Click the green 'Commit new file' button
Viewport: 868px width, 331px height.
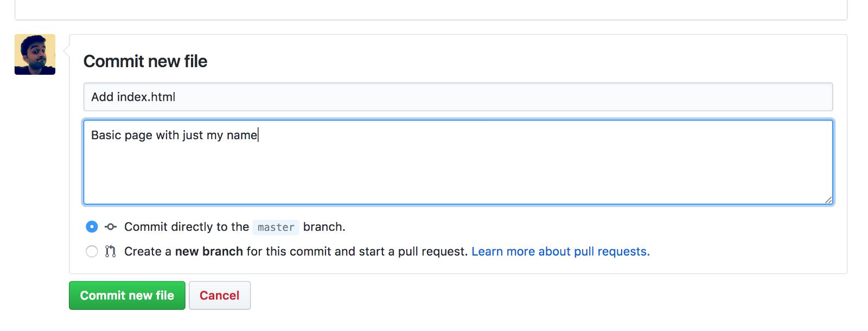(127, 295)
